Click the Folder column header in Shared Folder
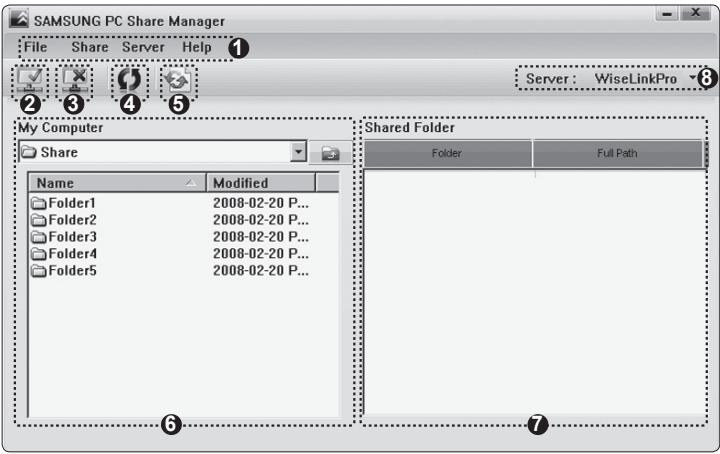This screenshot has width=720, height=454. pos(448,153)
